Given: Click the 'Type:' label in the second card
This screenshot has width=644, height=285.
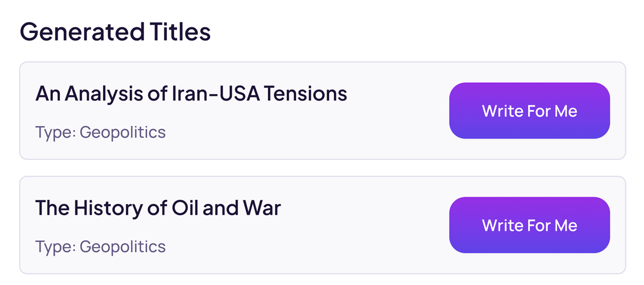Looking at the screenshot, I should pyautogui.click(x=56, y=247).
